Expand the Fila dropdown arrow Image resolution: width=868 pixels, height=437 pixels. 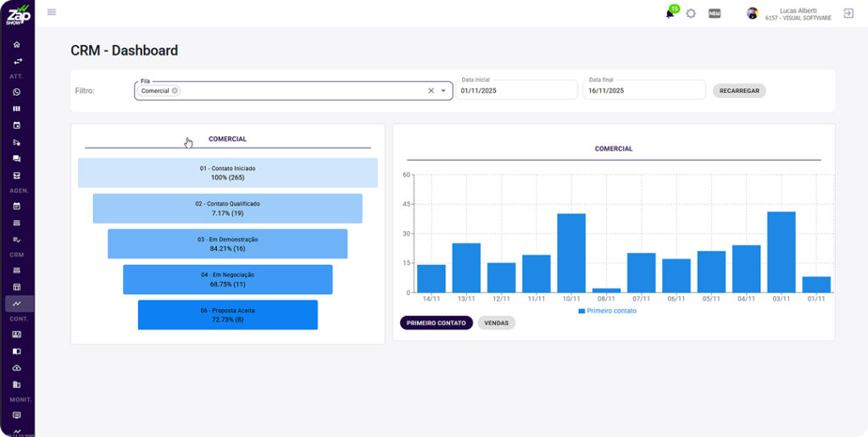tap(443, 91)
